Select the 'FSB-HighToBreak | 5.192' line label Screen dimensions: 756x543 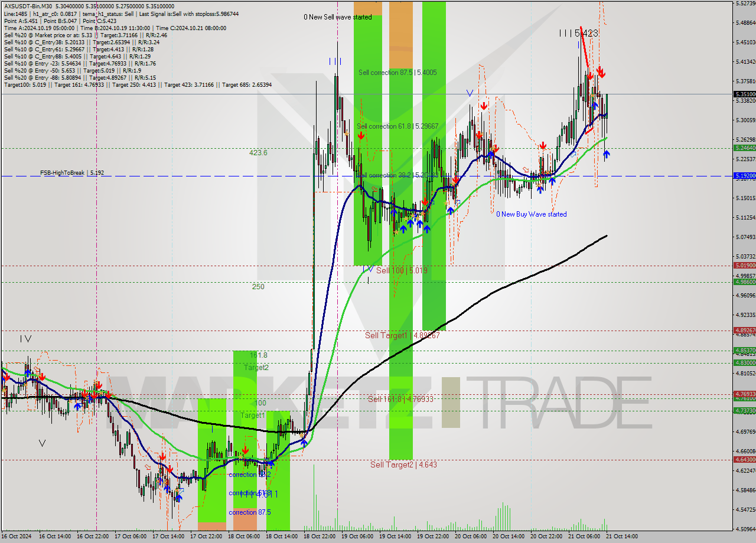[72, 173]
